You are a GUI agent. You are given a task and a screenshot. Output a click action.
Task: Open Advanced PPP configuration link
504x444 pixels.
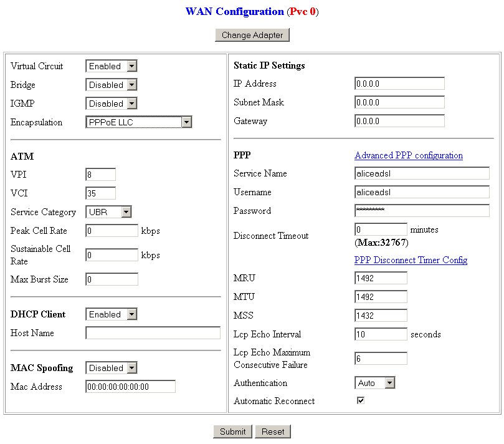click(x=409, y=155)
